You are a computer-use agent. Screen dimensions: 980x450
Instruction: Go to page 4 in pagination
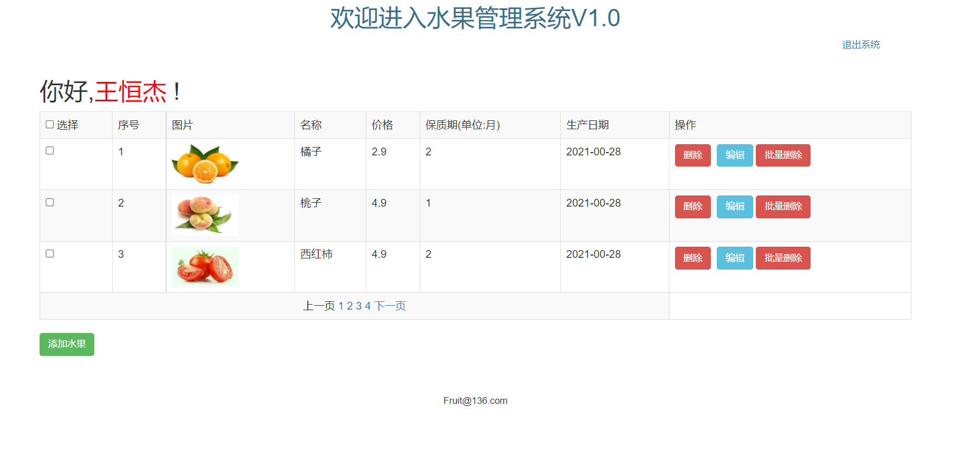(x=368, y=306)
